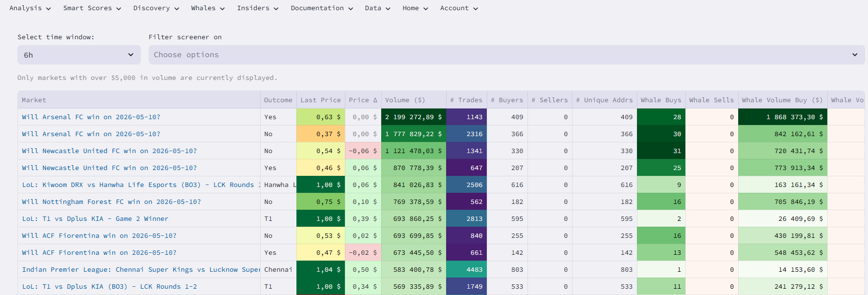The image size is (868, 295).
Task: Open the Smart Scores menu
Action: (x=92, y=8)
